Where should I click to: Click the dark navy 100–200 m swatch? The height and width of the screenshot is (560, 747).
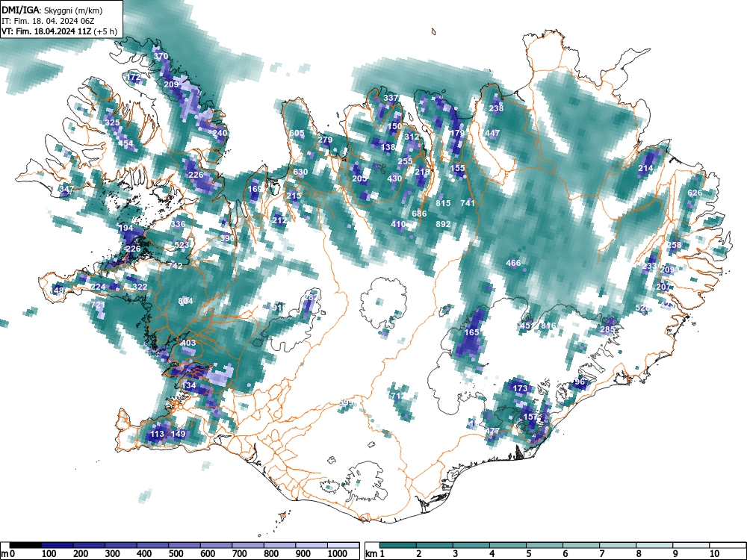(x=58, y=545)
